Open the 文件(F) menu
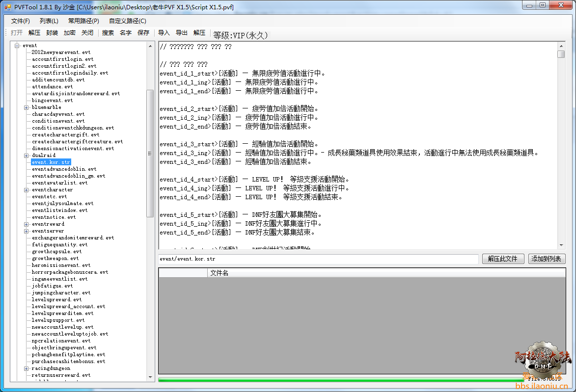576x392 pixels. coord(21,21)
